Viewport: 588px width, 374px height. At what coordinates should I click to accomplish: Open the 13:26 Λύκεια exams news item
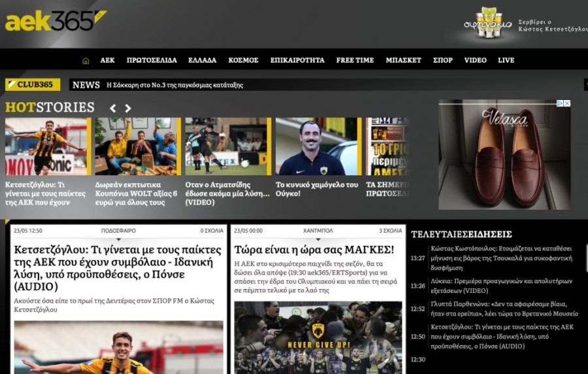click(500, 286)
